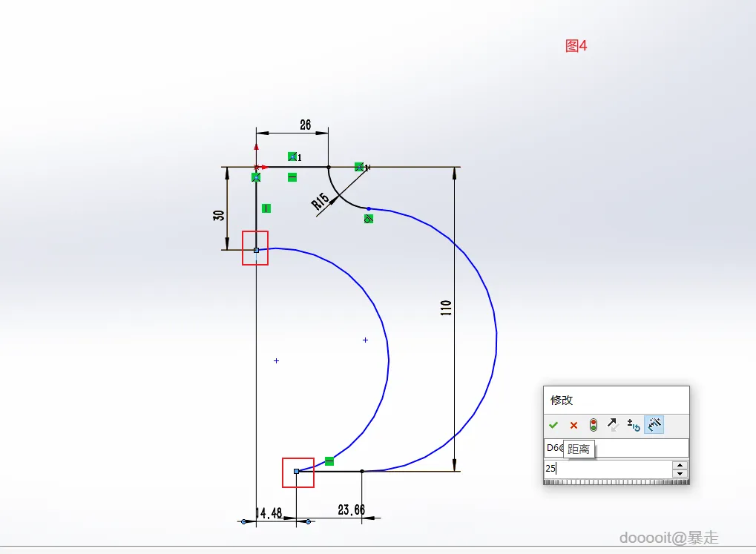756x554 pixels.
Task: Increase the value with spinner up arrow
Action: pyautogui.click(x=680, y=465)
